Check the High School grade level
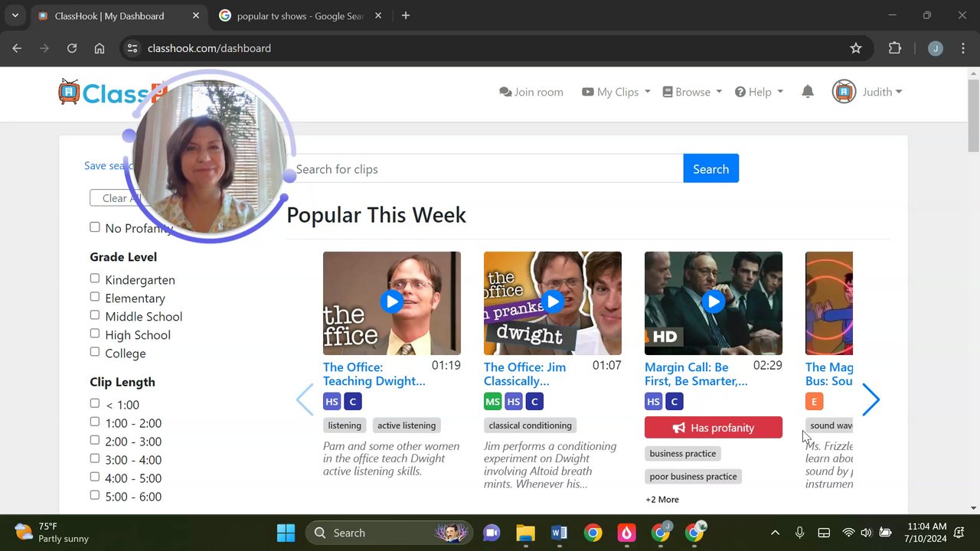Image resolution: width=980 pixels, height=551 pixels. [95, 334]
